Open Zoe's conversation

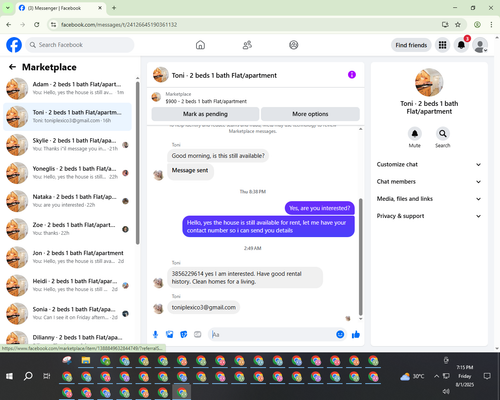67,229
